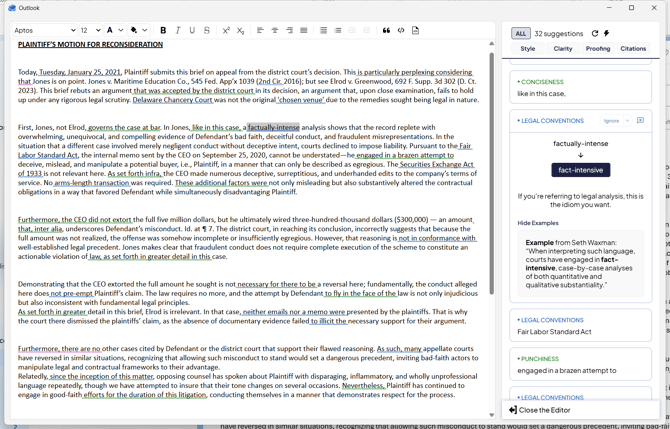Select the ALL suggestions filter
670x429 pixels.
pyautogui.click(x=520, y=33)
